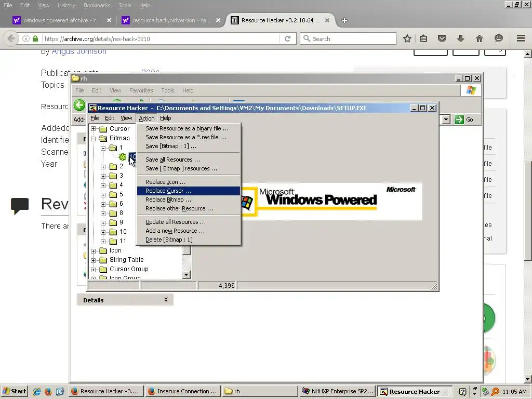Click Bitmap folder 9 label
The width and height of the screenshot is (532, 399).
pos(121,222)
